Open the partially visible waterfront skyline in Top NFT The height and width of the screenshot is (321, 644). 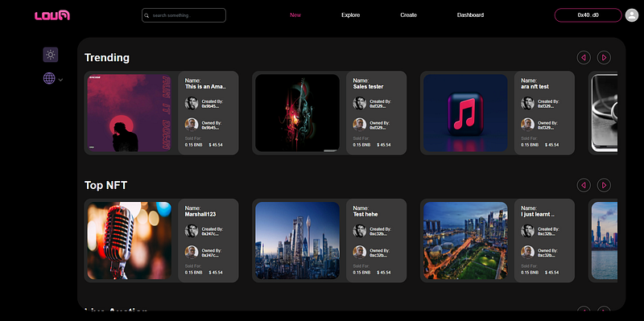605,241
